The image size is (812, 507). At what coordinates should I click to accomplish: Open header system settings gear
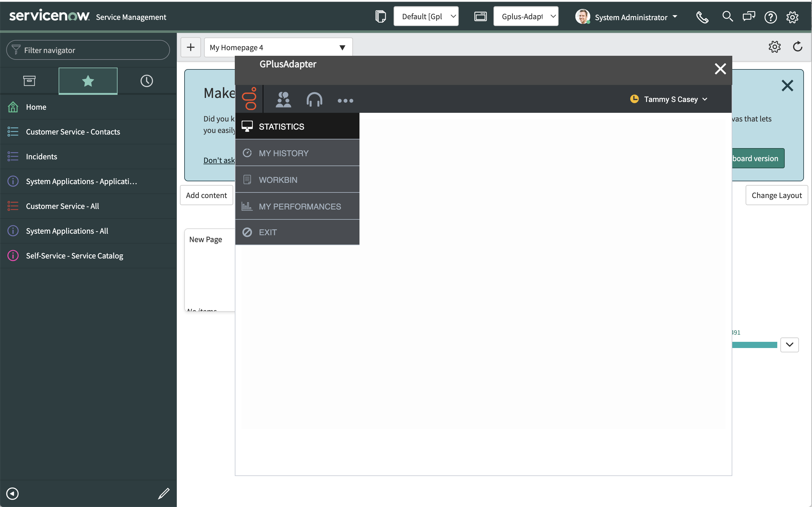792,17
